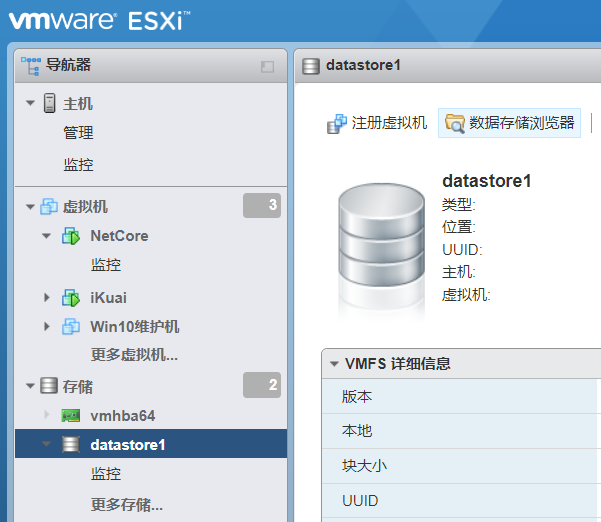Image resolution: width=601 pixels, height=522 pixels.
Task: Click the Win10维护机 powered-off VM icon
Action: pos(71,327)
